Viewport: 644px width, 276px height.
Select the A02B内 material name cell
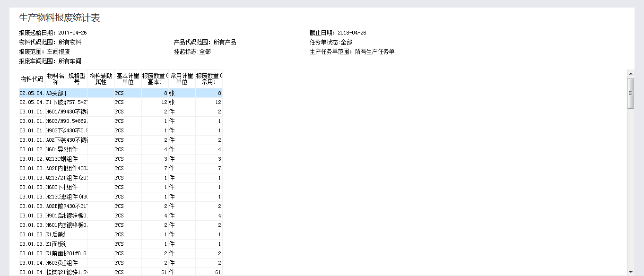click(x=56, y=168)
